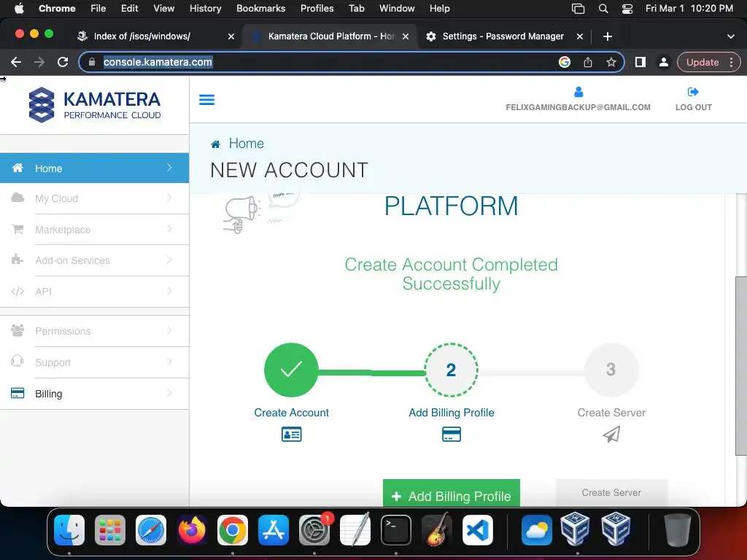Click the share page icon in address bar
The height and width of the screenshot is (560, 747).
coord(588,62)
